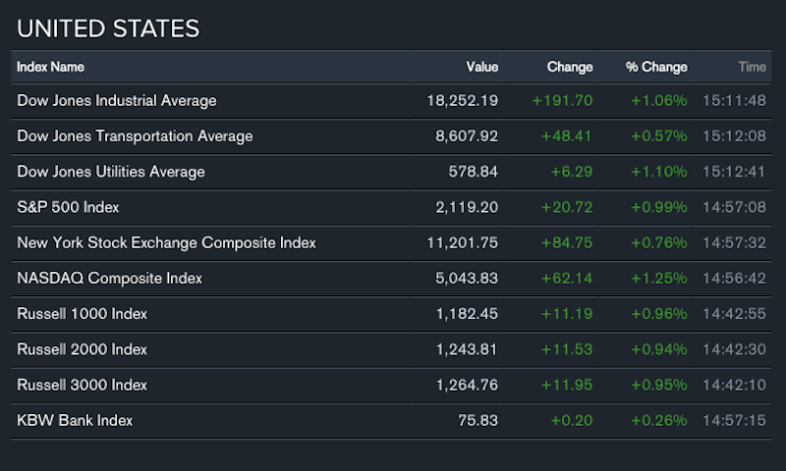Select the value 11,201.75
Image resolution: width=786 pixels, height=471 pixels.
point(463,243)
